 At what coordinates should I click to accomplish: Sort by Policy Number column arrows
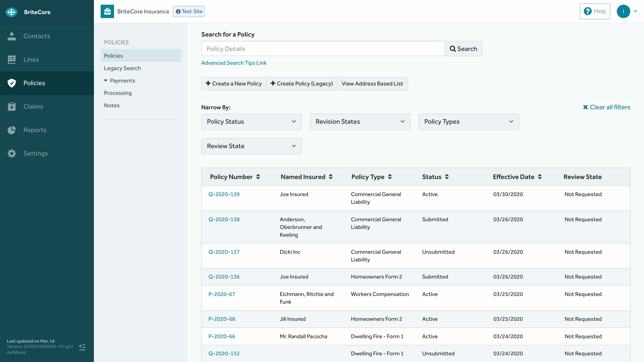click(258, 177)
